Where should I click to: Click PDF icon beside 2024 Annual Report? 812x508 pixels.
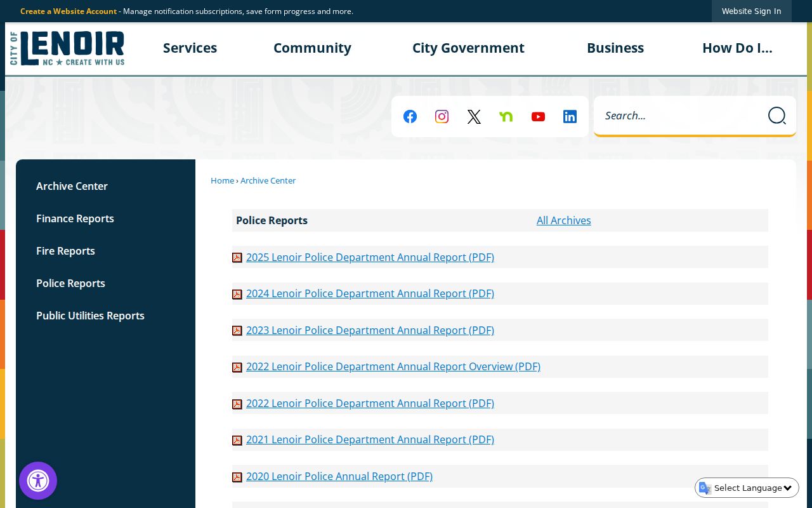(x=237, y=294)
